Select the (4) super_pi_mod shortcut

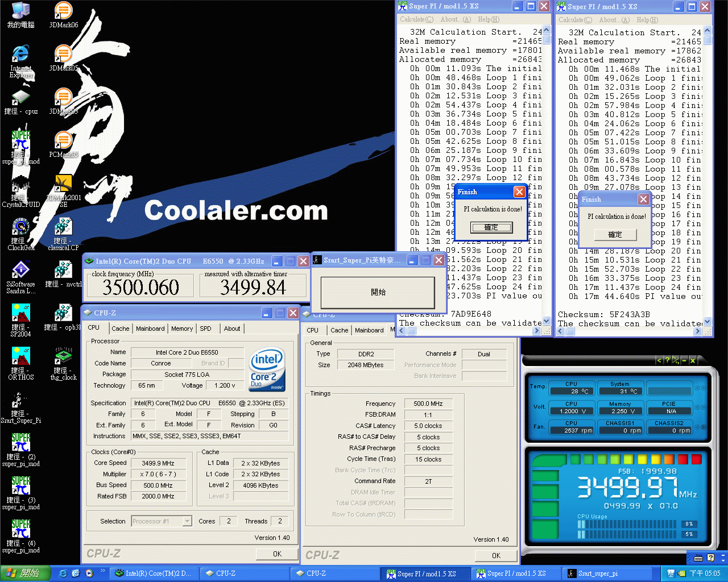coord(20,537)
